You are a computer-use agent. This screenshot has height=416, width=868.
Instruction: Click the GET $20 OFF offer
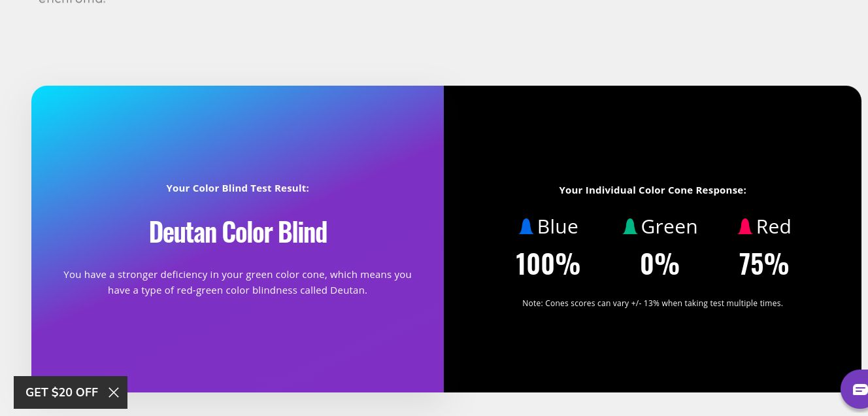[x=61, y=392]
